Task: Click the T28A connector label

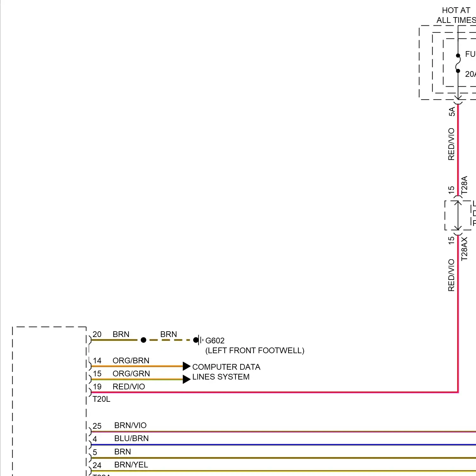Action: [464, 185]
